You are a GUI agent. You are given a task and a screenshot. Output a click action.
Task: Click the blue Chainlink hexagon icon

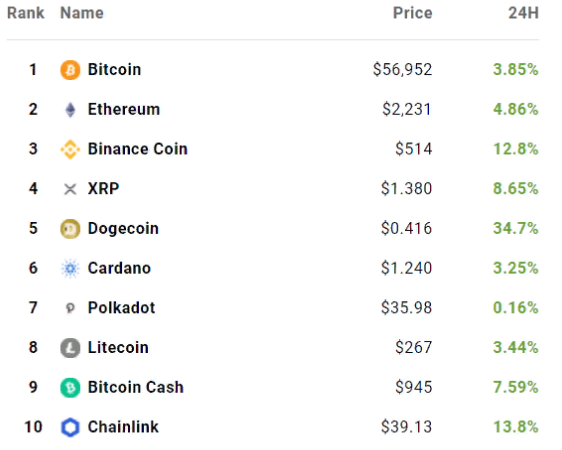(70, 427)
